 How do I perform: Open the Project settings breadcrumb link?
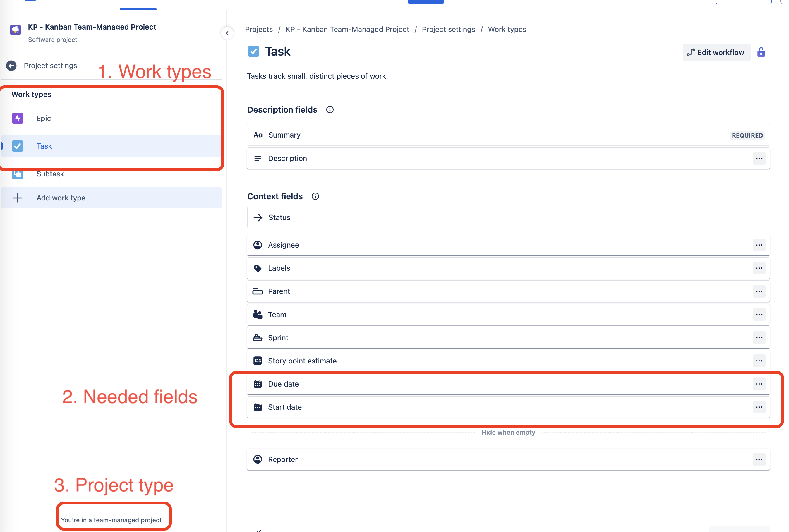pos(448,30)
